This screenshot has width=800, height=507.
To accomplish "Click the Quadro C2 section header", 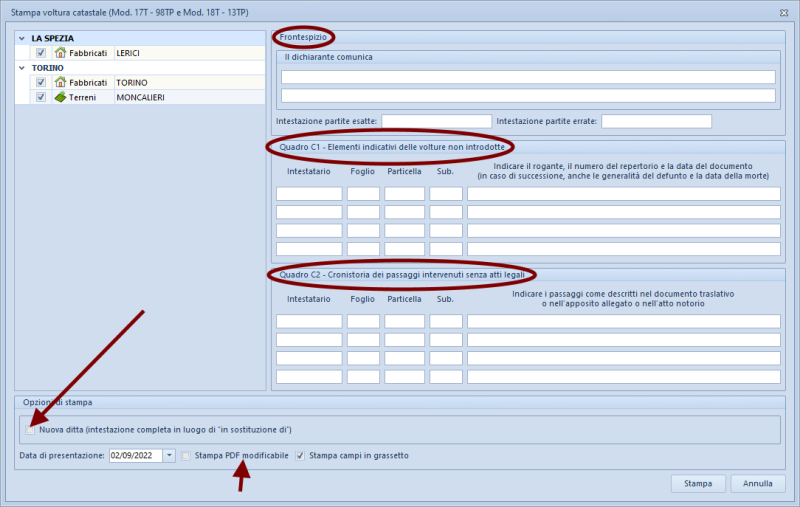I will point(402,274).
